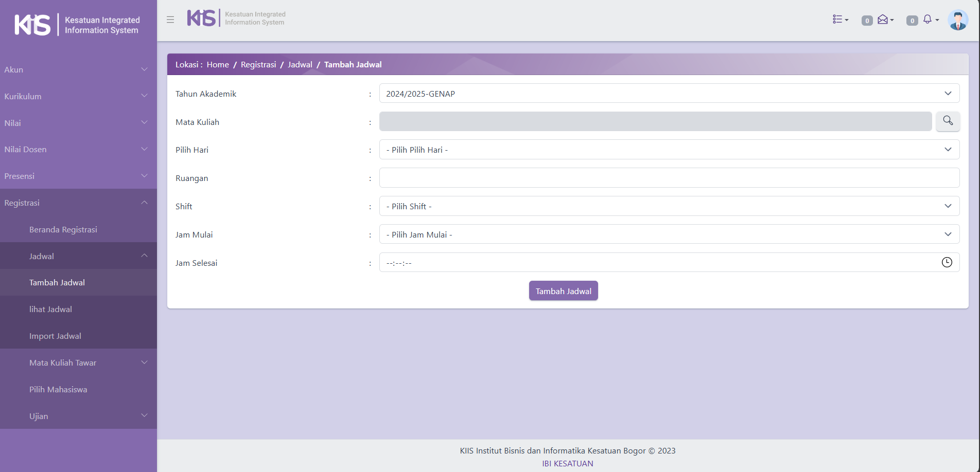This screenshot has width=980, height=472.
Task: Click the user avatar profile picture
Action: (957, 20)
